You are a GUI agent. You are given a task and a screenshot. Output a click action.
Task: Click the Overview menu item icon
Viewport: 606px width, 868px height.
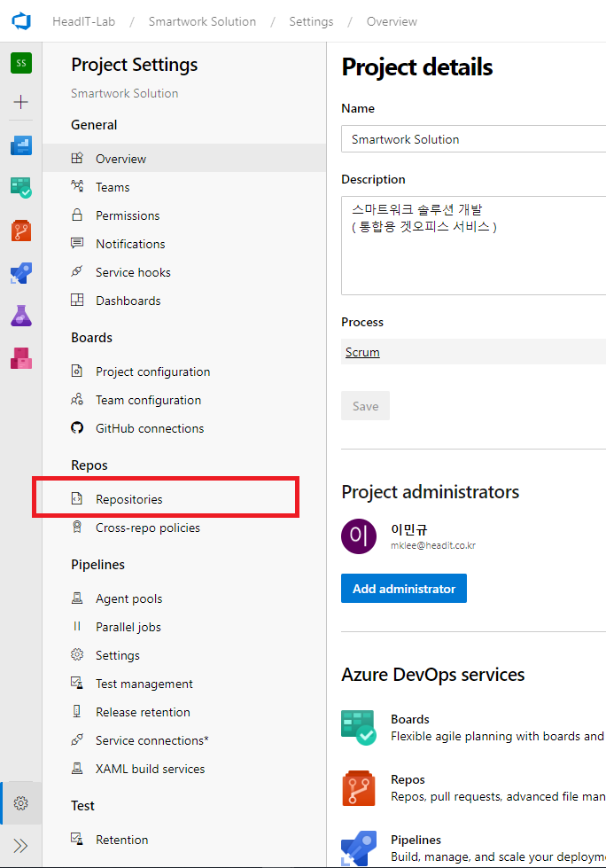pos(77,159)
